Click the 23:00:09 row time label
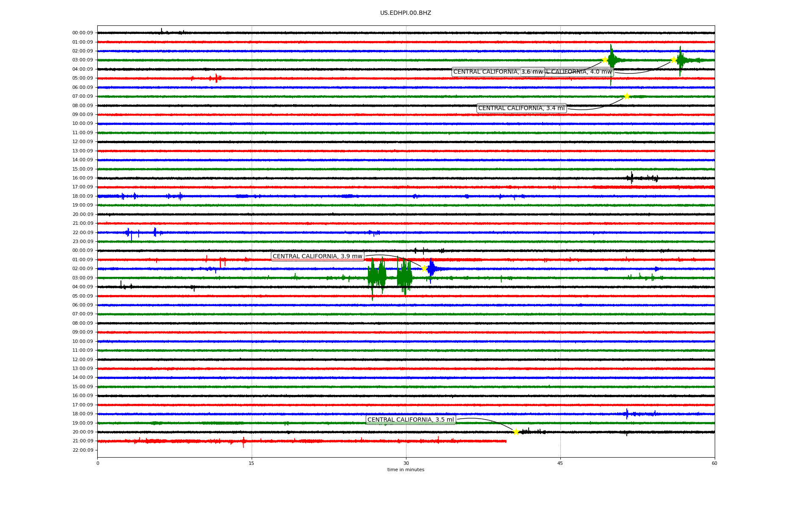Screen dimensions: 812x508 pos(83,242)
